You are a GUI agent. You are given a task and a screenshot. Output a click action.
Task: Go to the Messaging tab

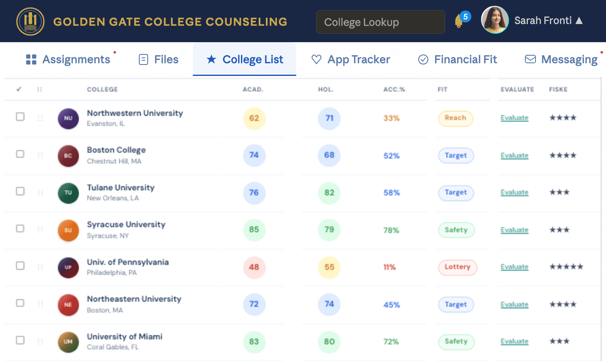(561, 59)
